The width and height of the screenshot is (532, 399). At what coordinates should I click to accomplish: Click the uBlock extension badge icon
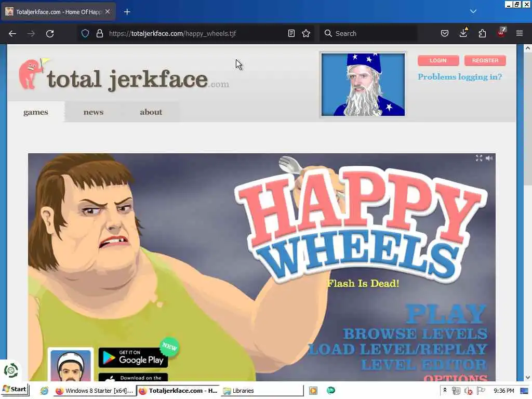pos(501,33)
